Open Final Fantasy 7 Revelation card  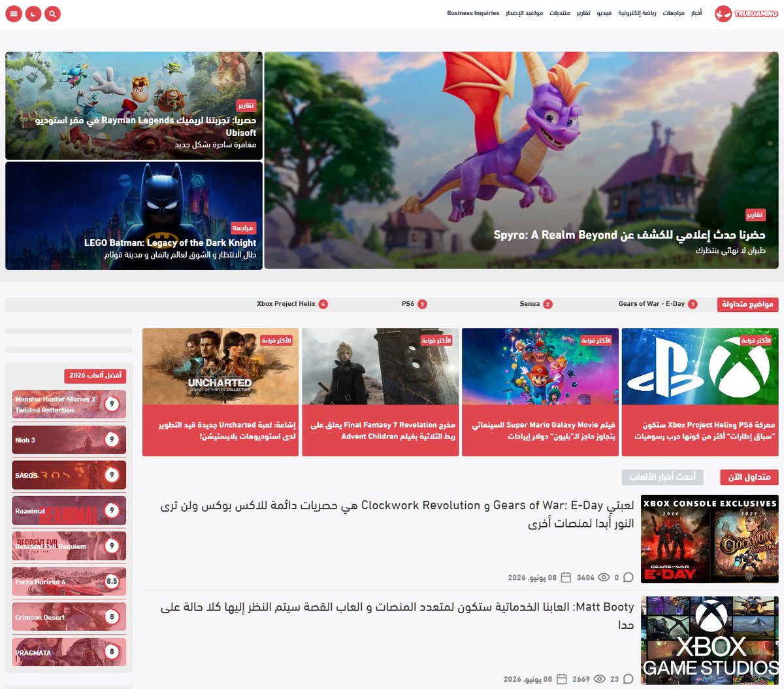pyautogui.click(x=380, y=392)
